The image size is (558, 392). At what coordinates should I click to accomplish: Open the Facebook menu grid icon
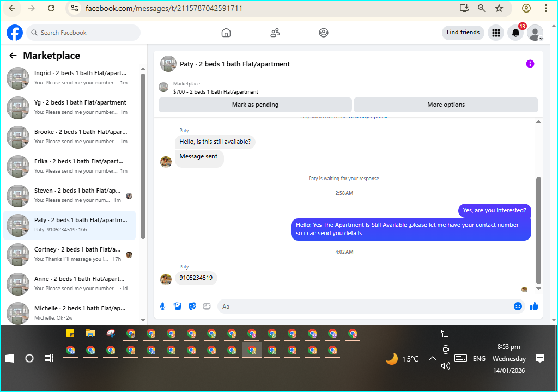[x=496, y=33]
